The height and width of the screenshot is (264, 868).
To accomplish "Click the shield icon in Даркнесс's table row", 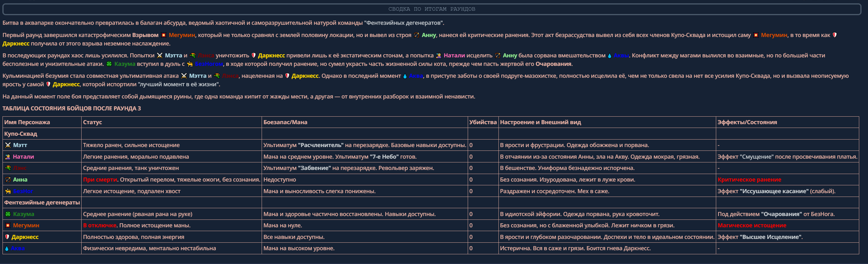I will [x=7, y=237].
